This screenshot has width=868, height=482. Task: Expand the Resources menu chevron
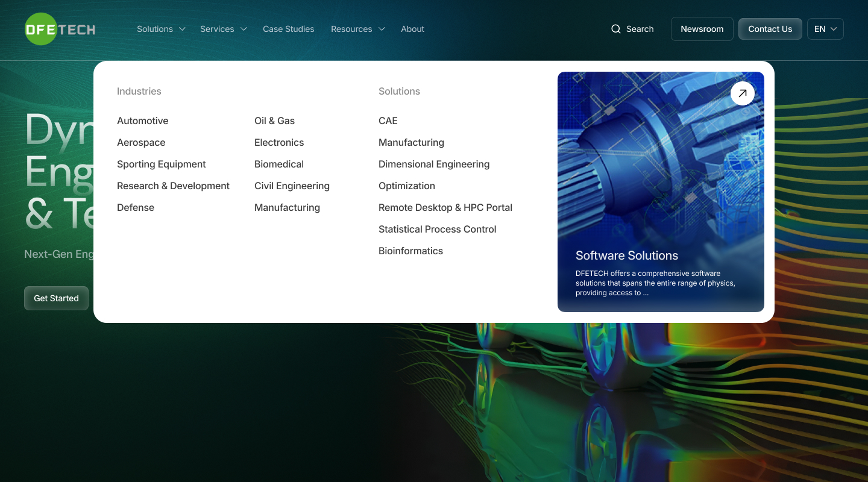tap(381, 29)
